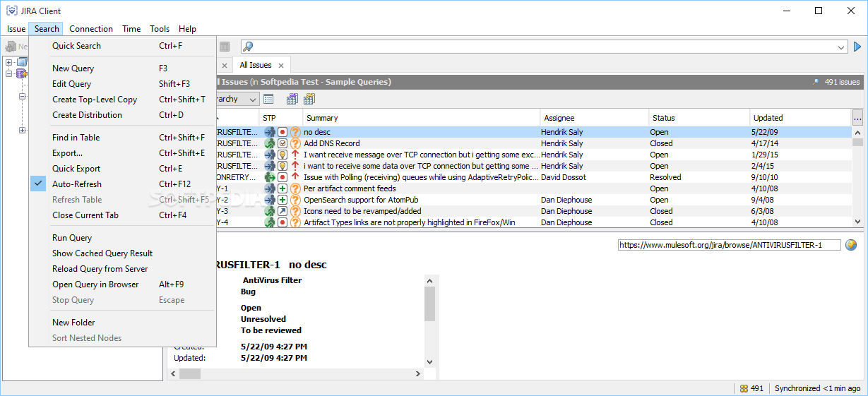
Task: Close the tab left of 'All Issues'
Action: (224, 66)
